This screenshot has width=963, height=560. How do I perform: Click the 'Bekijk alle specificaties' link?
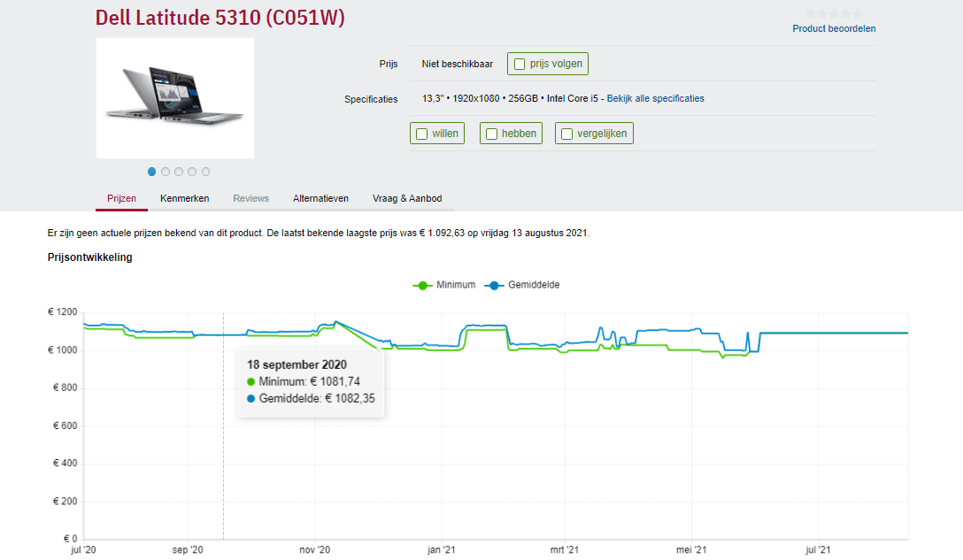(x=655, y=98)
